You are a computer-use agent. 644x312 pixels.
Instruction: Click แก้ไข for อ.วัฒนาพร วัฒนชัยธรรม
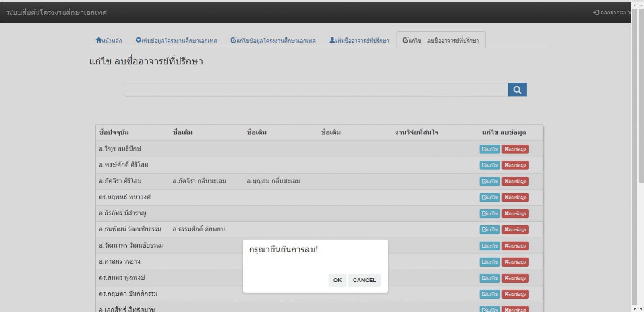tap(490, 246)
